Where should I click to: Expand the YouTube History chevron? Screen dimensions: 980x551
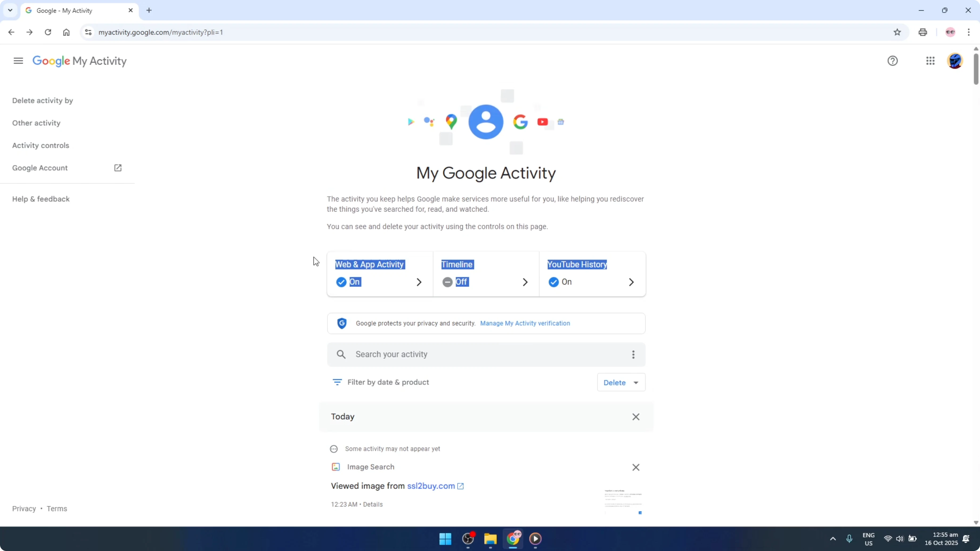click(631, 282)
